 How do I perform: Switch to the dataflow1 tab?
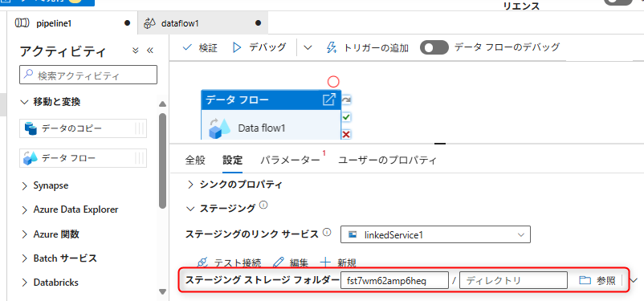click(203, 23)
